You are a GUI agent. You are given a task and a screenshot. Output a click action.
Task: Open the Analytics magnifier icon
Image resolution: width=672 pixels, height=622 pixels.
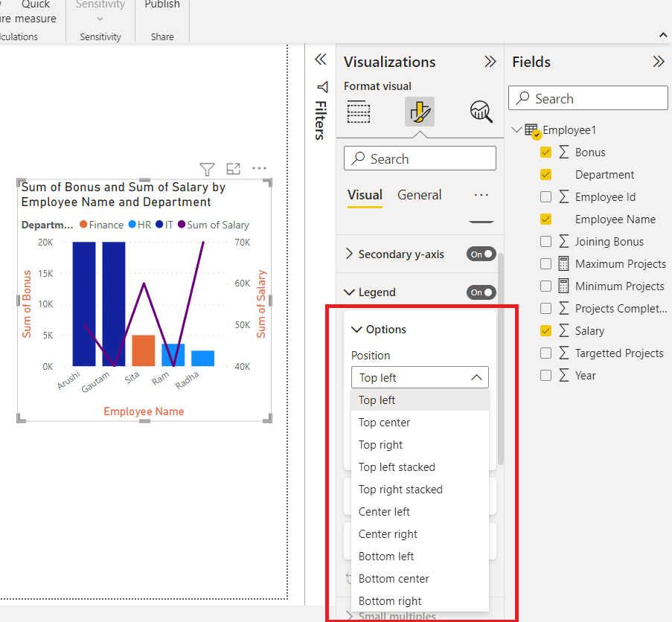[481, 112]
